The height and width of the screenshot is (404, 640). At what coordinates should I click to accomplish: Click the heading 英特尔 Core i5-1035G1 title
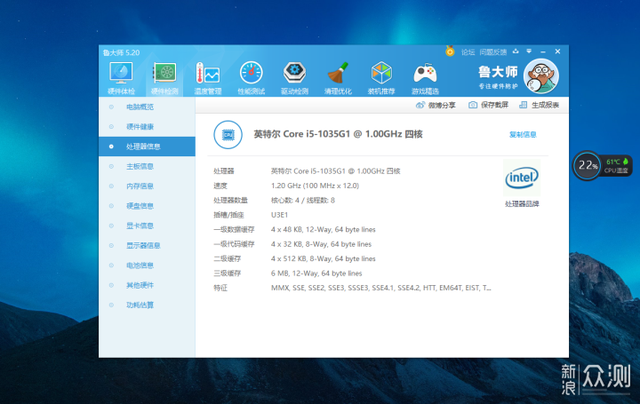click(x=338, y=134)
